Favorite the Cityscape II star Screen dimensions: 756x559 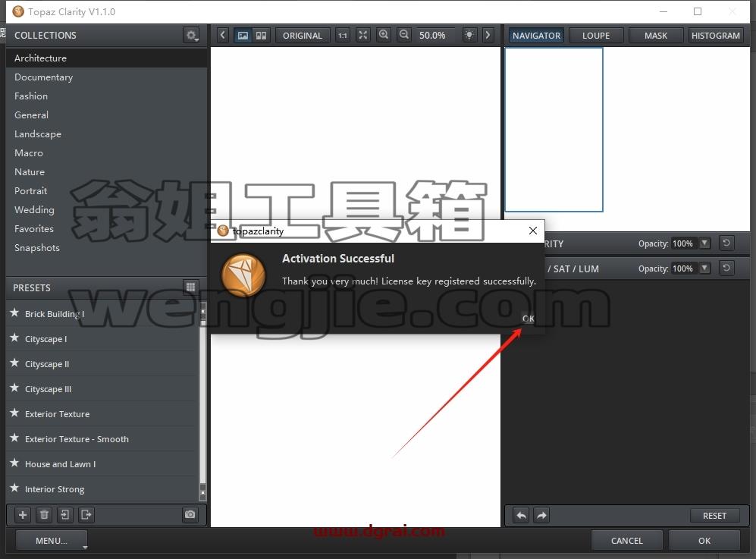point(14,363)
